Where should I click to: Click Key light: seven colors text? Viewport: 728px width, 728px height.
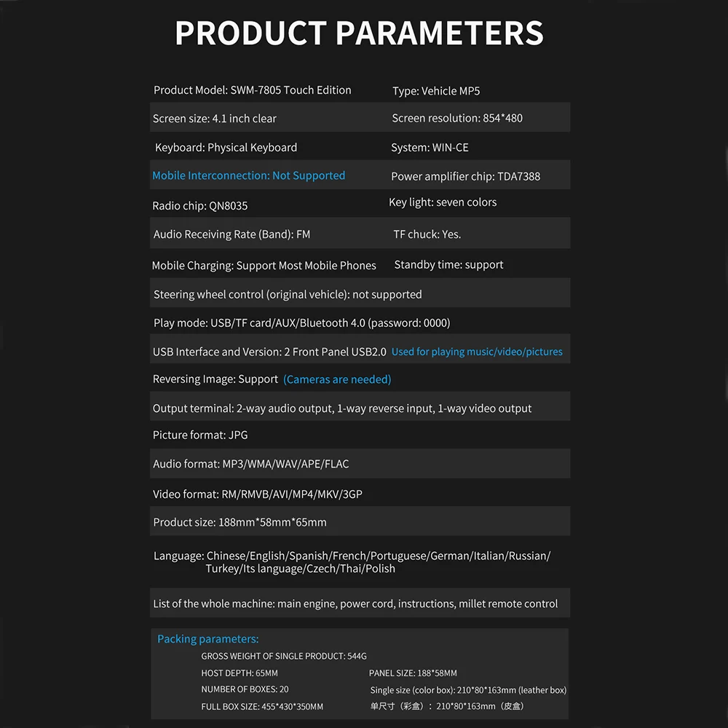pos(443,202)
